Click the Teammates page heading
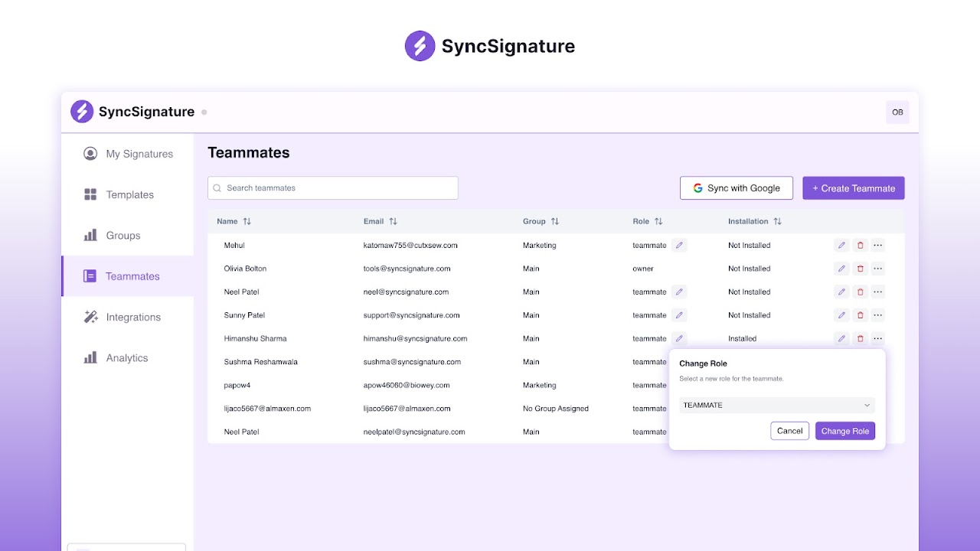Viewport: 980px width, 551px height. 249,153
